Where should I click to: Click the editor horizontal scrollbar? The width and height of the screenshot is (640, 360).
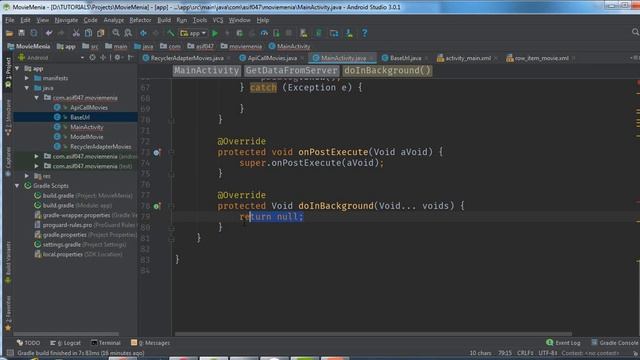tap(373, 334)
